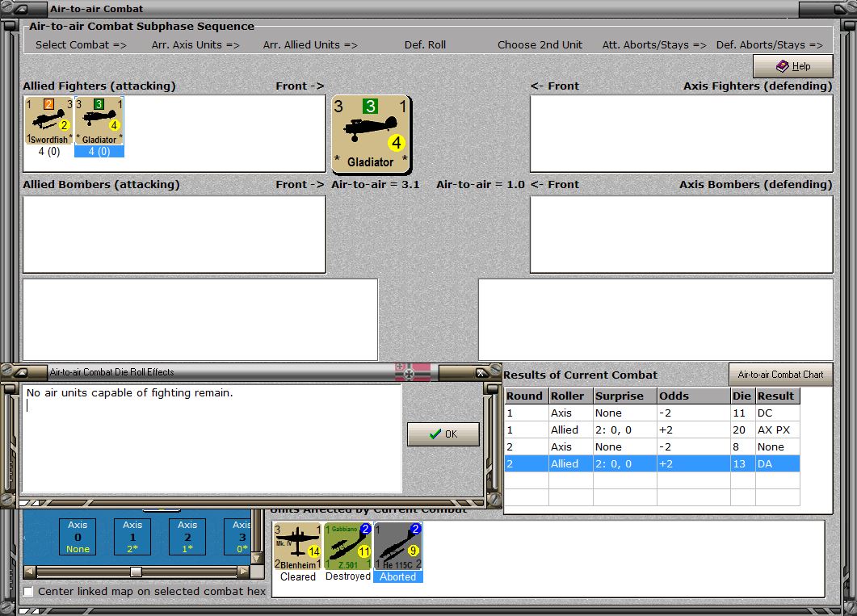This screenshot has width=857, height=616.
Task: Confirm the die roll message with OK
Action: (443, 434)
